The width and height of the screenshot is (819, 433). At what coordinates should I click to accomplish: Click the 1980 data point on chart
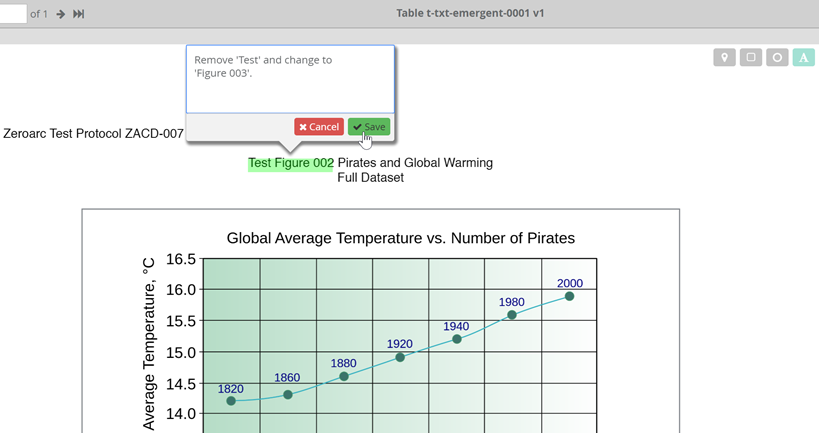tap(512, 315)
